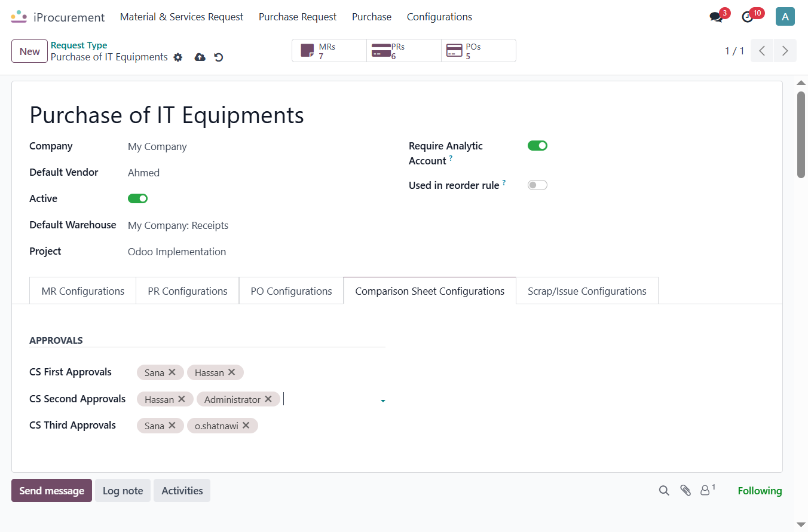Click the Log note button
The height and width of the screenshot is (532, 808).
coord(123,491)
